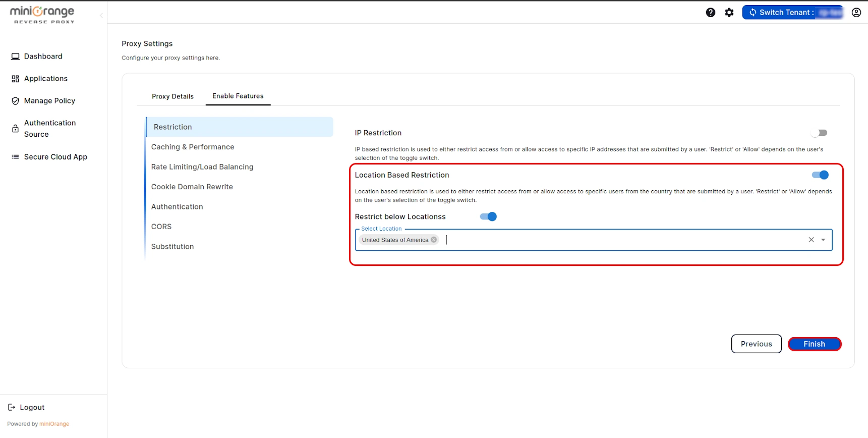Open Secure Cloud App in sidebar
Screen dimensions: 868x438
coord(55,157)
